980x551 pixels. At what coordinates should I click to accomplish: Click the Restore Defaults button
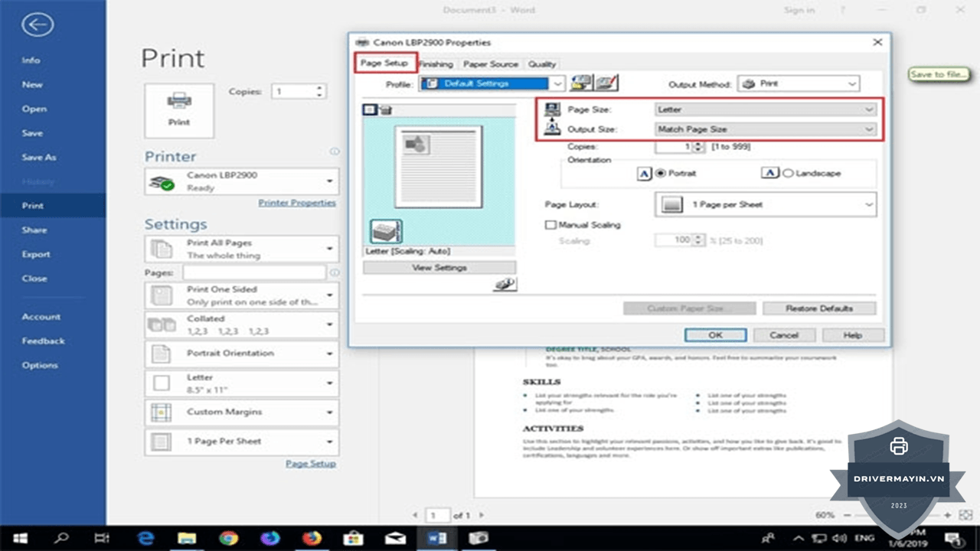(x=819, y=308)
